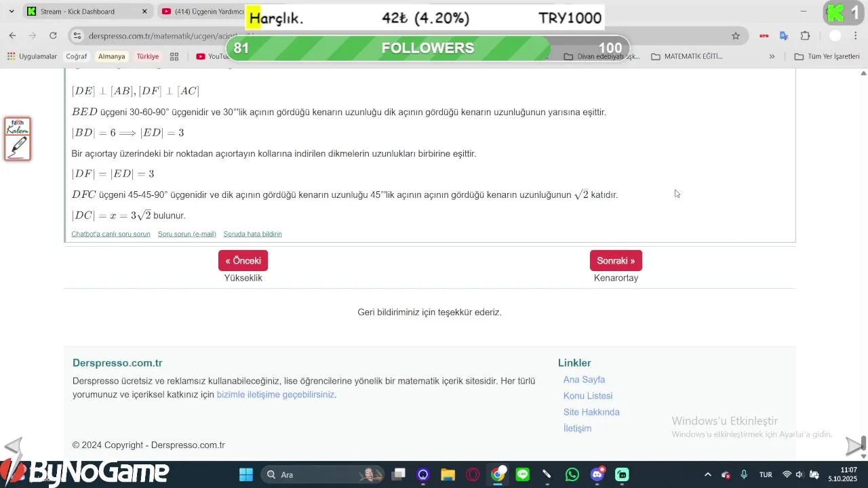This screenshot has height=488, width=868.
Task: Open MATEMATİK EĞİTİ bookmark folder
Action: [687, 56]
